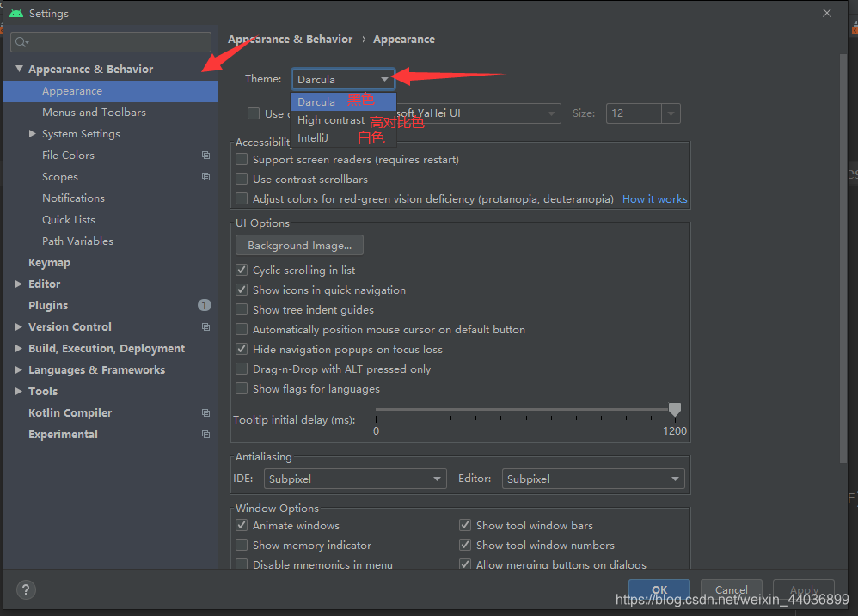Select IntelliJ theme option
The width and height of the screenshot is (858, 616).
click(343, 137)
